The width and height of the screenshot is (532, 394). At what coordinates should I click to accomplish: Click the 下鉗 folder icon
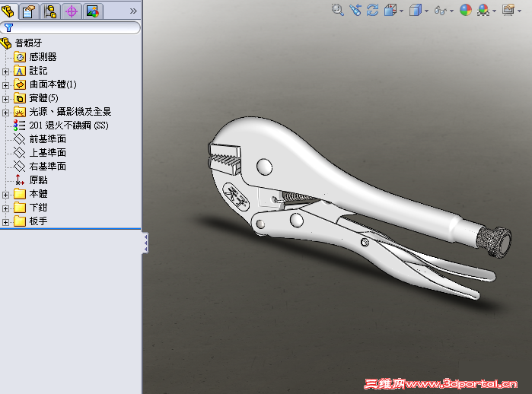point(20,208)
